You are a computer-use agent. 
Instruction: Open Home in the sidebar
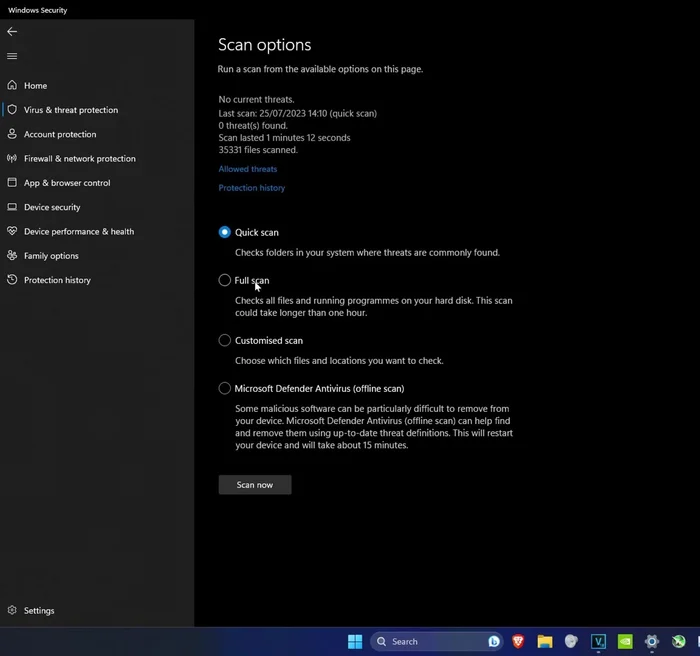point(35,85)
